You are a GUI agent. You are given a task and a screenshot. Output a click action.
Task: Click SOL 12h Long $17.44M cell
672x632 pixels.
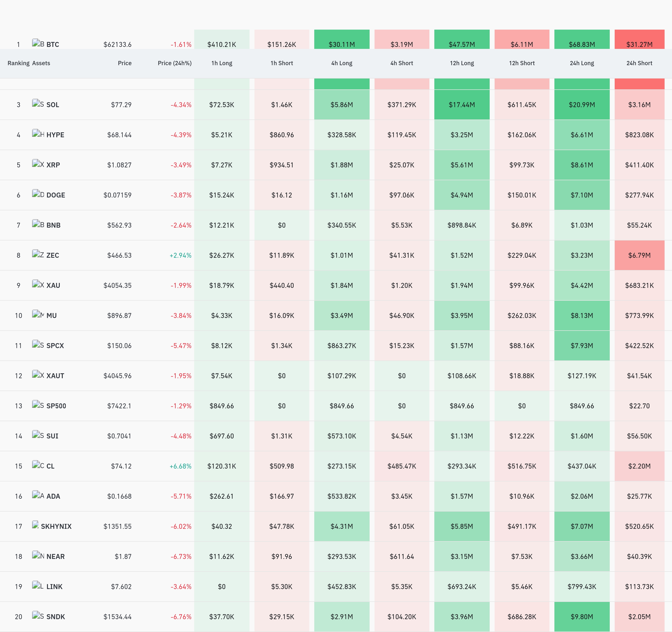point(462,105)
